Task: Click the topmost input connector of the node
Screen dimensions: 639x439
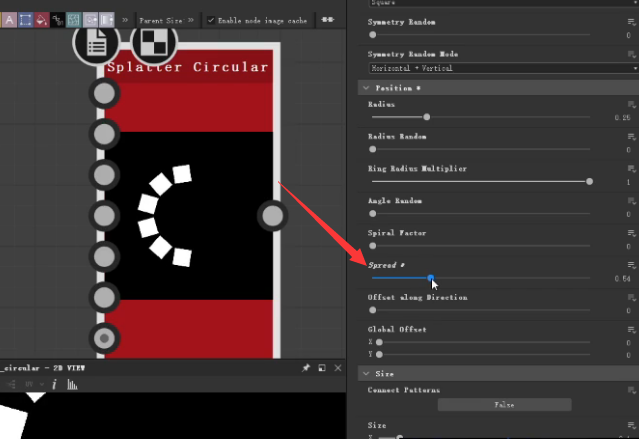Action: [x=104, y=93]
